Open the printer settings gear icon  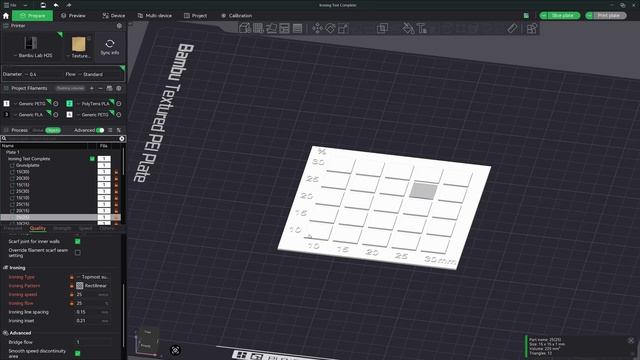119,26
